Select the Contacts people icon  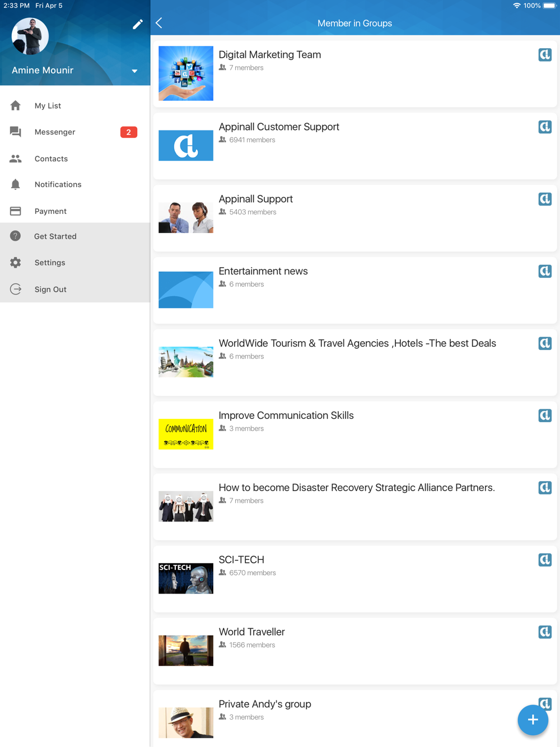(16, 159)
